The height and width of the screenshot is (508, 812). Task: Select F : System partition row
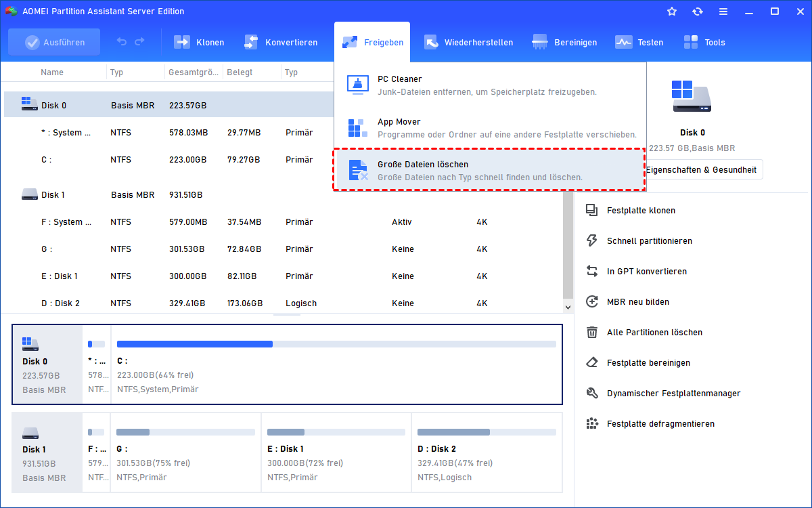point(283,222)
